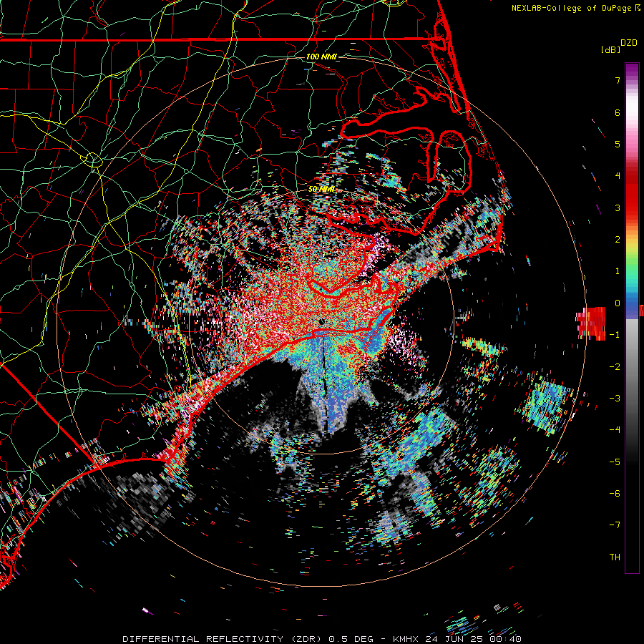
Task: Click the '0.5 DEG' elevation angle text
Action: click(x=351, y=639)
